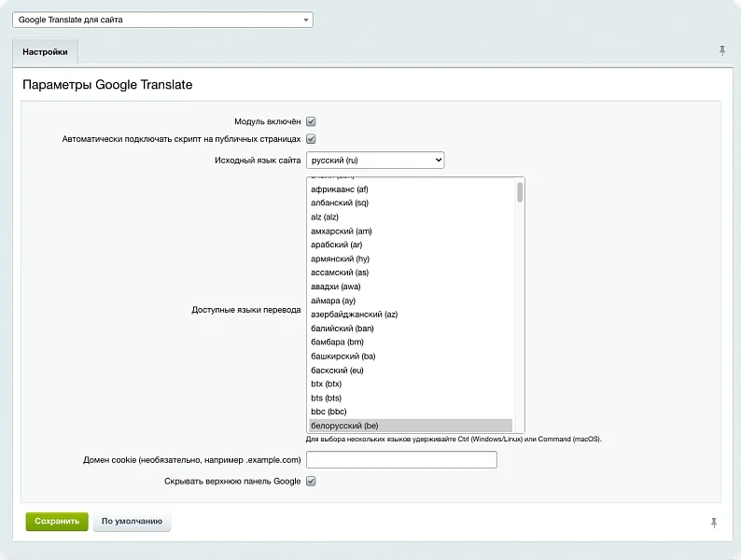Toggle the Модуль включён checkbox
Screen dimensions: 741x560
click(x=311, y=121)
